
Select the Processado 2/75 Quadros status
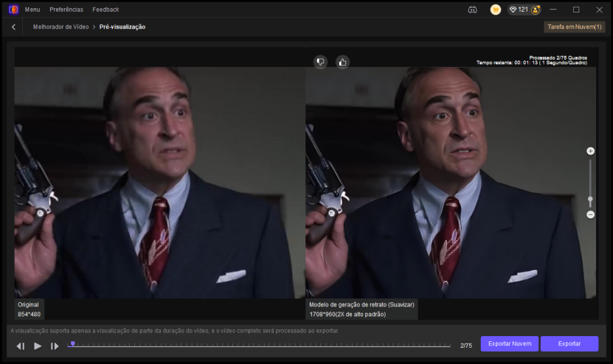point(558,57)
